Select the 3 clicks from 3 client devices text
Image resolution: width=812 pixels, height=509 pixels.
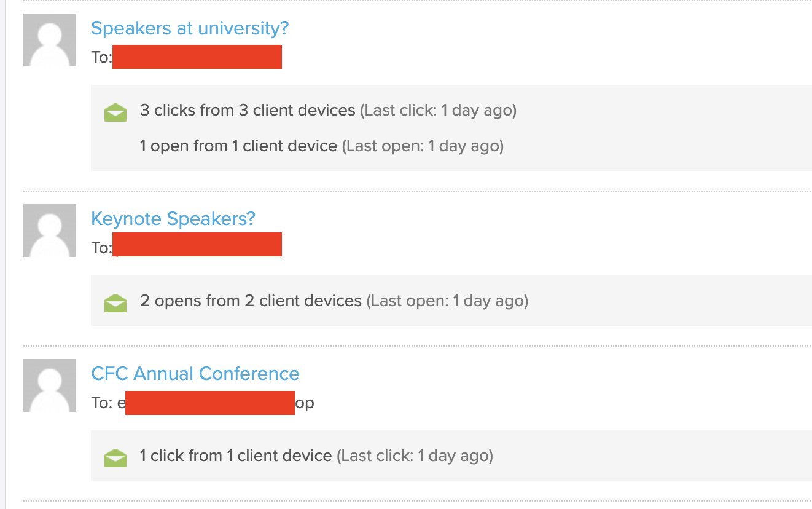[248, 111]
